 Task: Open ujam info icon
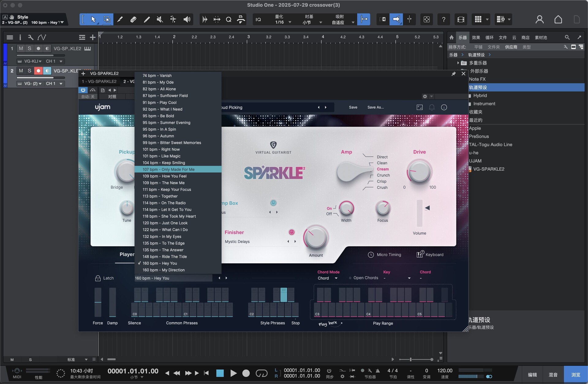pos(444,107)
